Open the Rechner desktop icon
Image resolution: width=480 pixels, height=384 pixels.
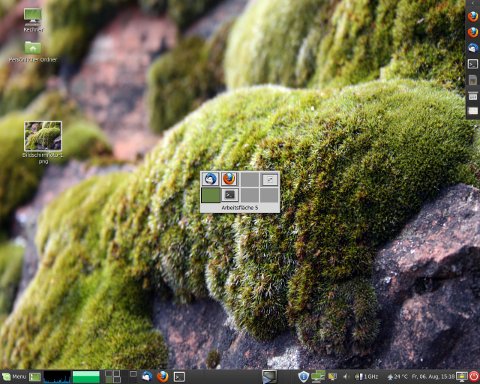[33, 20]
